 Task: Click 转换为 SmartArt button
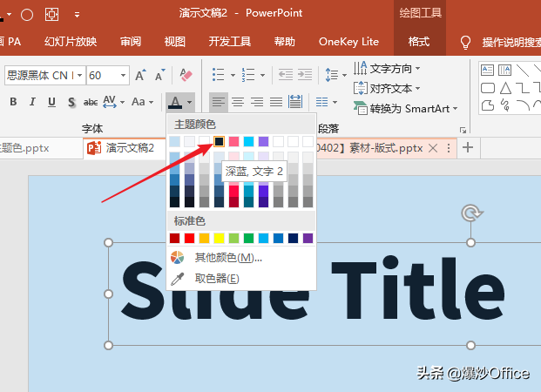pos(405,108)
